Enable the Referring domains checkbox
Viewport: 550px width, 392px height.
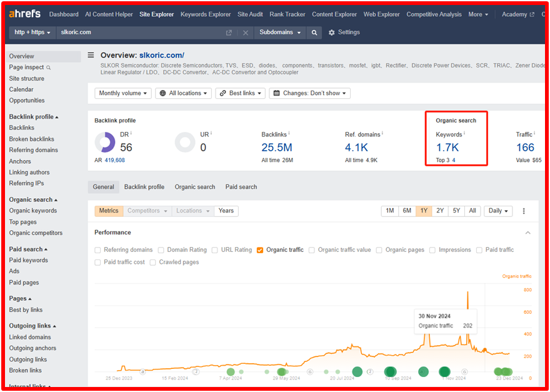click(98, 250)
